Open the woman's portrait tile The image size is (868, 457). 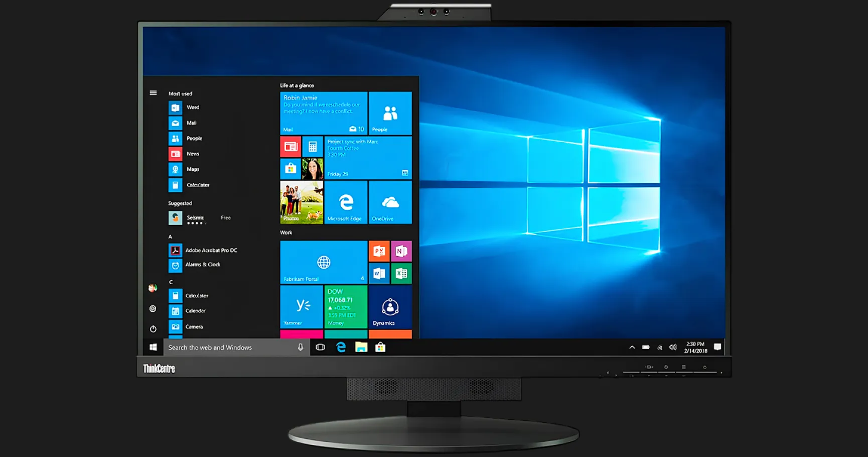(x=313, y=169)
